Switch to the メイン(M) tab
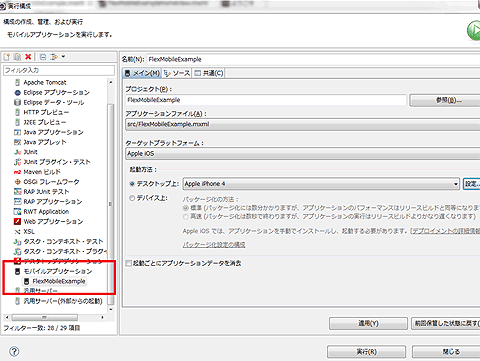Image resolution: width=480 pixels, height=361 pixels. click(x=142, y=73)
